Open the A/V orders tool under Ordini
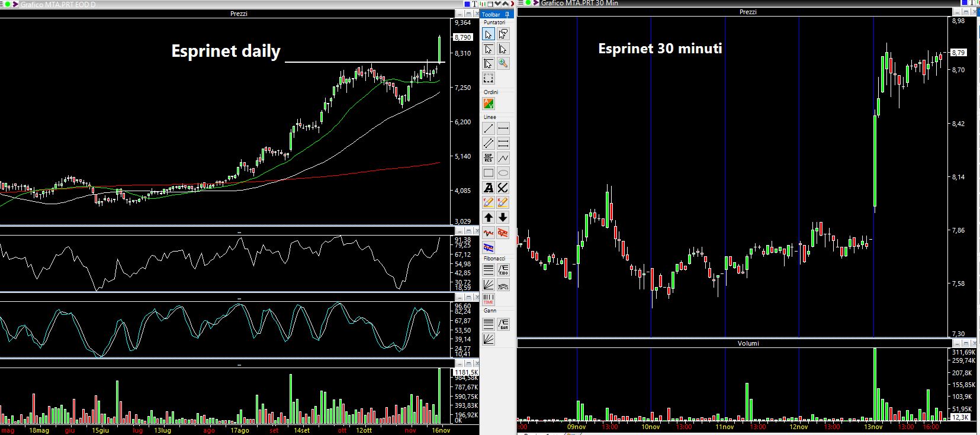The width and height of the screenshot is (980, 435). coord(489,104)
